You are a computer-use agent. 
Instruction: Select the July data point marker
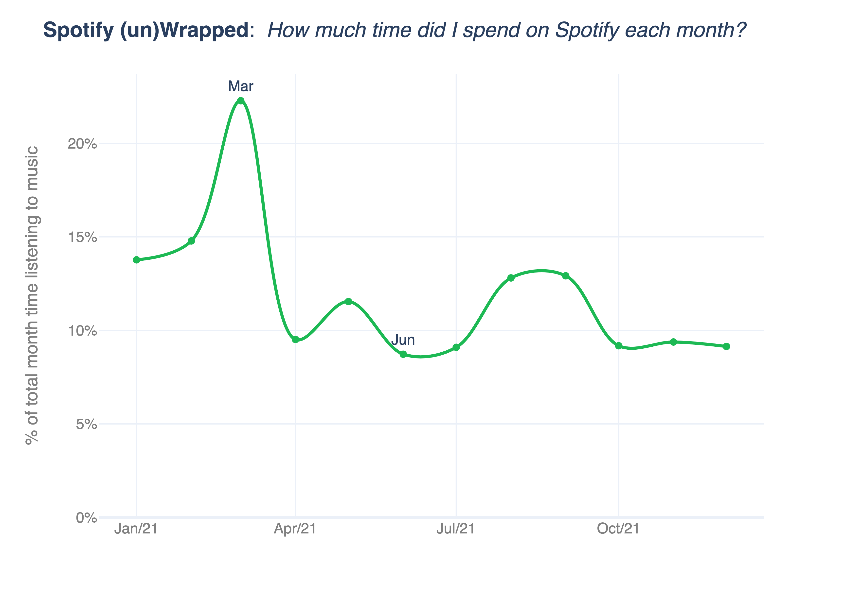click(x=456, y=347)
